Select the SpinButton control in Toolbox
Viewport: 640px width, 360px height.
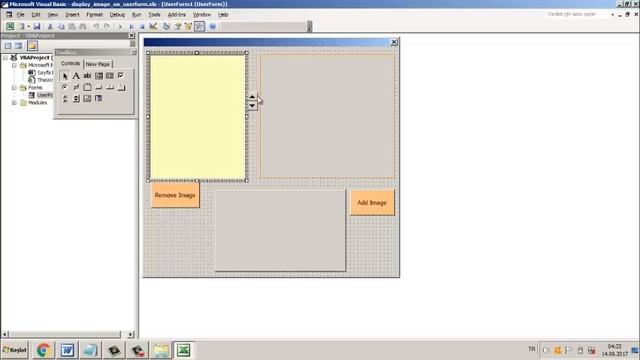pos(76,98)
